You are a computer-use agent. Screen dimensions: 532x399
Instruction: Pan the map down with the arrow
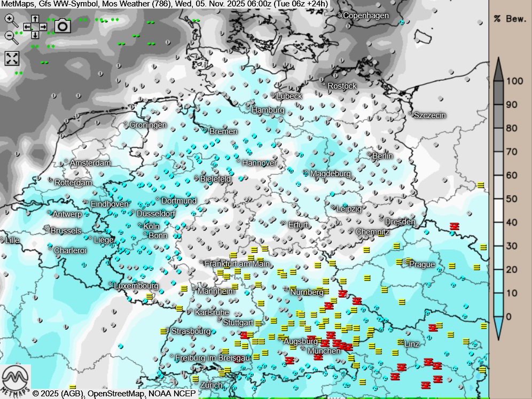pos(35,35)
